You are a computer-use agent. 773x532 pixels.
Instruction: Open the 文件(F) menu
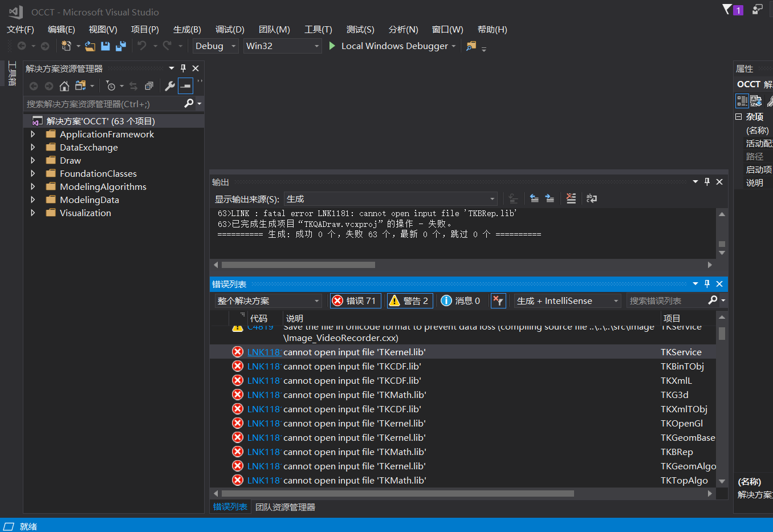[21, 29]
